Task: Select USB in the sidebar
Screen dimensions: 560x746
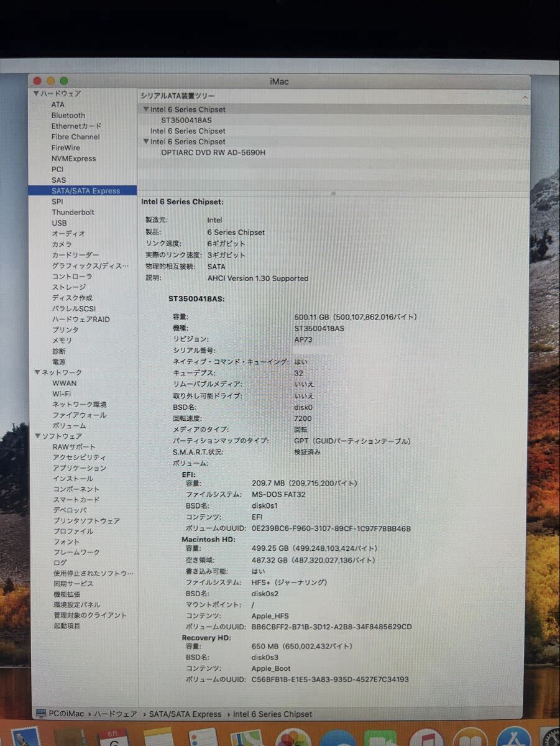Action: point(59,223)
